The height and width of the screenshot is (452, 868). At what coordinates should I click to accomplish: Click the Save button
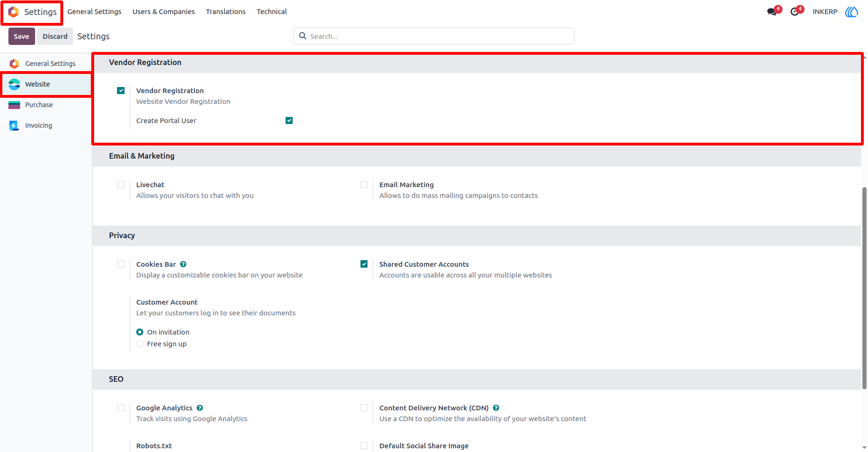22,36
